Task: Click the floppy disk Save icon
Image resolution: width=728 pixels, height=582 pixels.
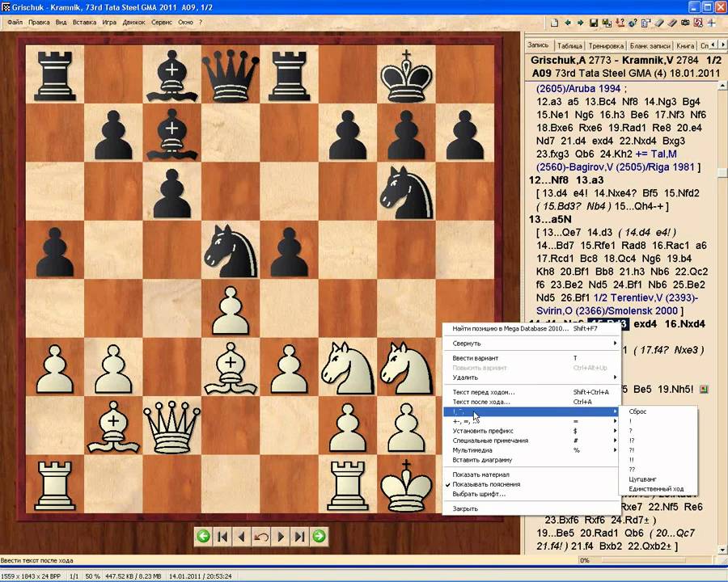Action: pos(594,23)
